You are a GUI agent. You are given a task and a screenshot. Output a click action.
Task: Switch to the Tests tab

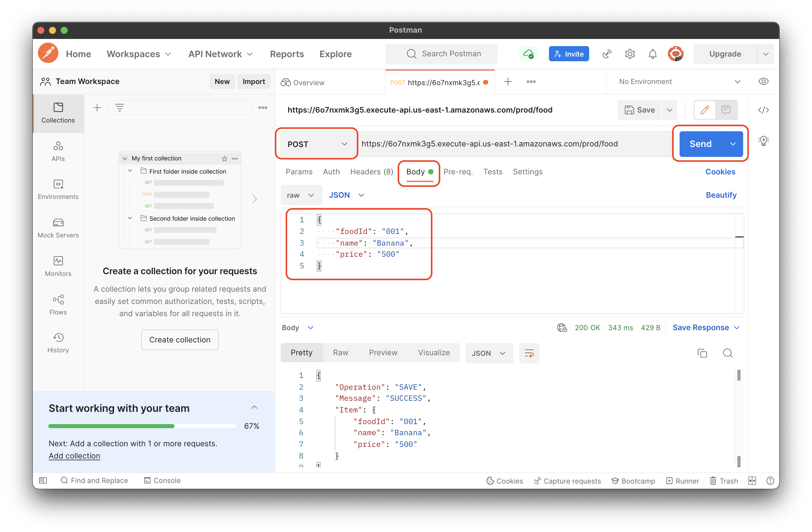point(493,172)
